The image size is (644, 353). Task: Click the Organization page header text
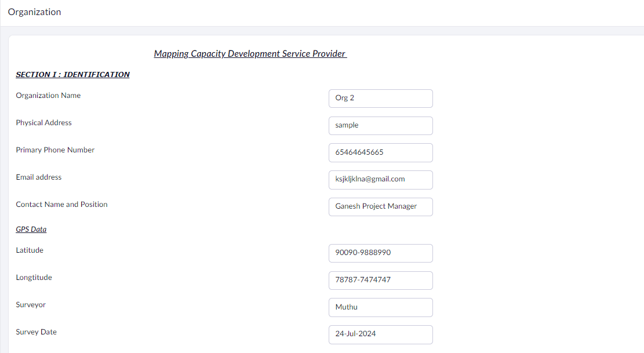click(x=34, y=12)
